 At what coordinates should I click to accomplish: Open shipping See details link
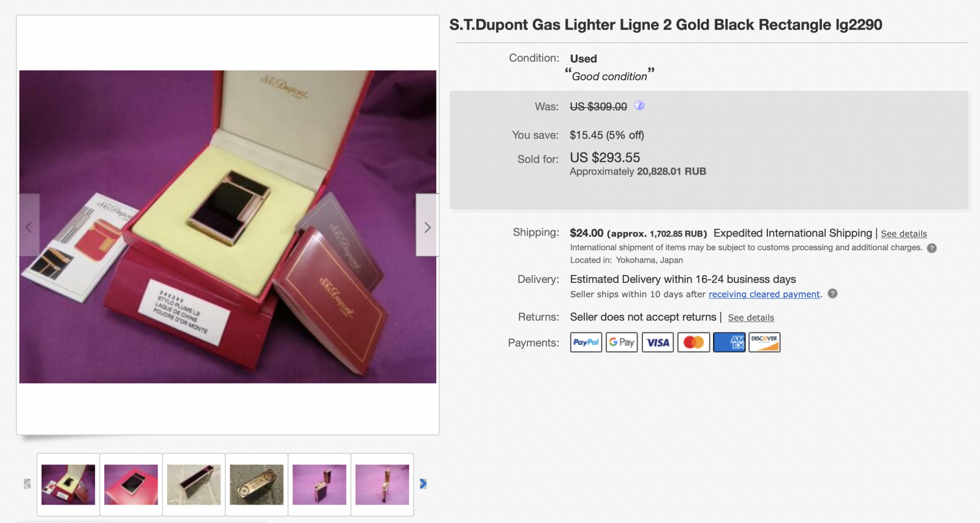[903, 234]
